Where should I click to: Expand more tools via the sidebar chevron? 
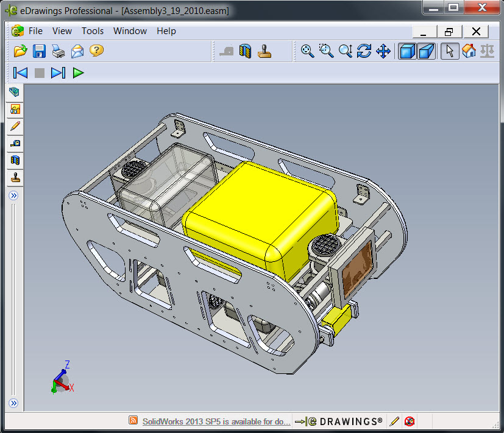pos(14,195)
